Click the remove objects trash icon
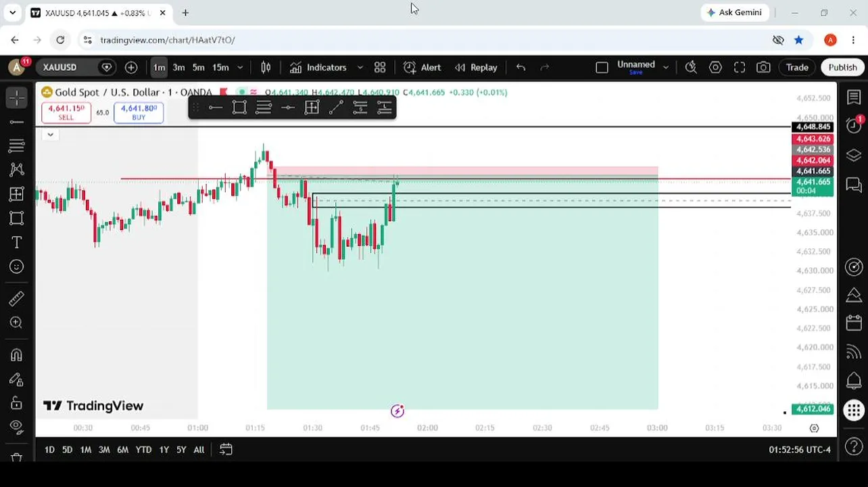The image size is (868, 487). coord(17,458)
